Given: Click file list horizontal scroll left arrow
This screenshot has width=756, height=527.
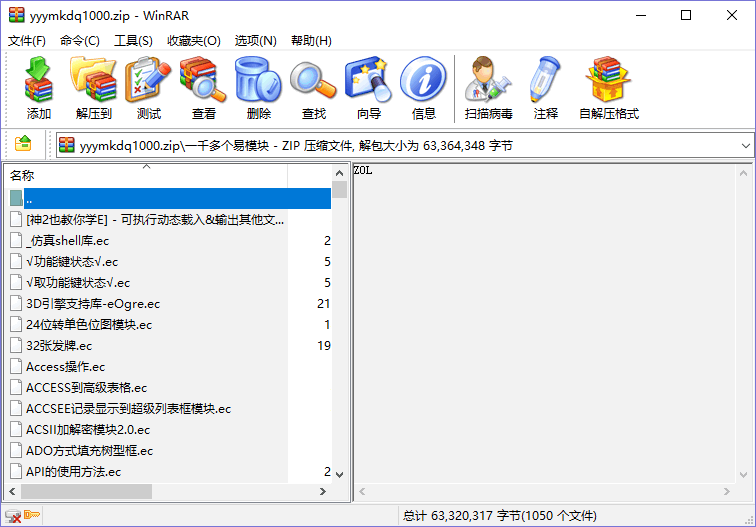Looking at the screenshot, I should 13,491.
